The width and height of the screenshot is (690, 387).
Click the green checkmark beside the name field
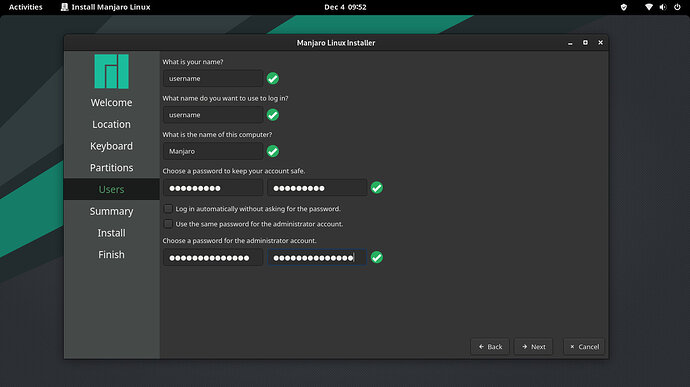273,78
